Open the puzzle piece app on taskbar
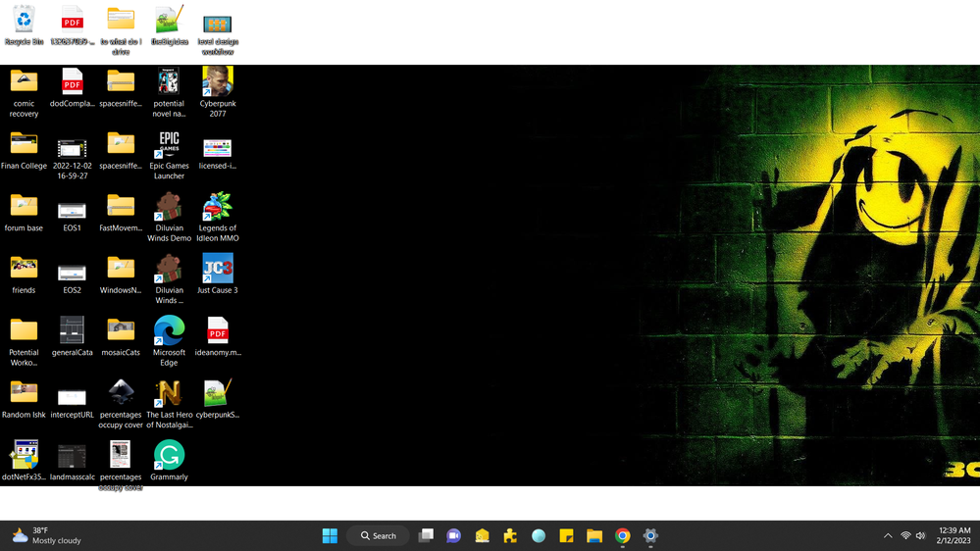 510,535
